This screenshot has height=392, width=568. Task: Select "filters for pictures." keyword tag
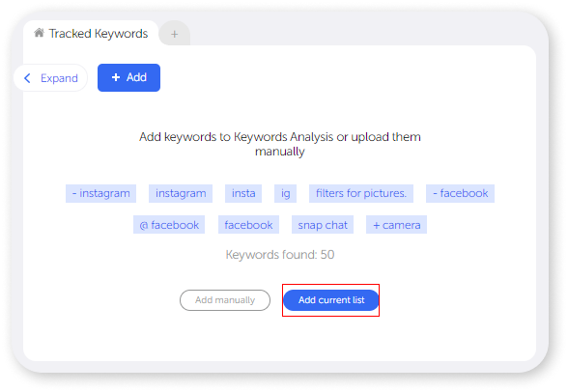click(x=361, y=193)
